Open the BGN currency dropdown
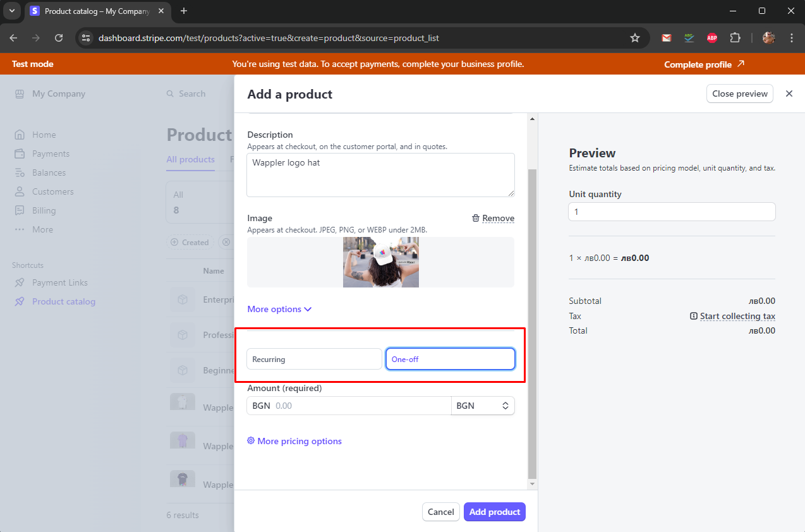The image size is (805, 532). 482,405
